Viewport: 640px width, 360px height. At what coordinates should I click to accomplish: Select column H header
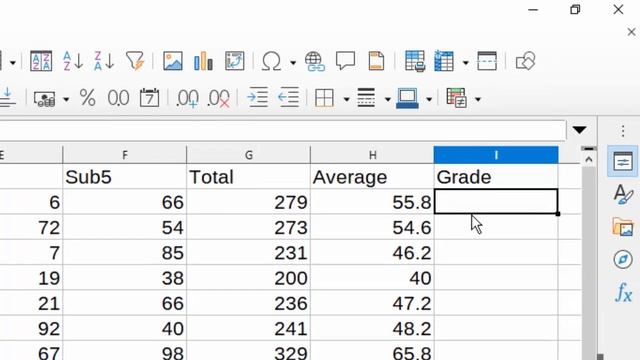pyautogui.click(x=372, y=155)
